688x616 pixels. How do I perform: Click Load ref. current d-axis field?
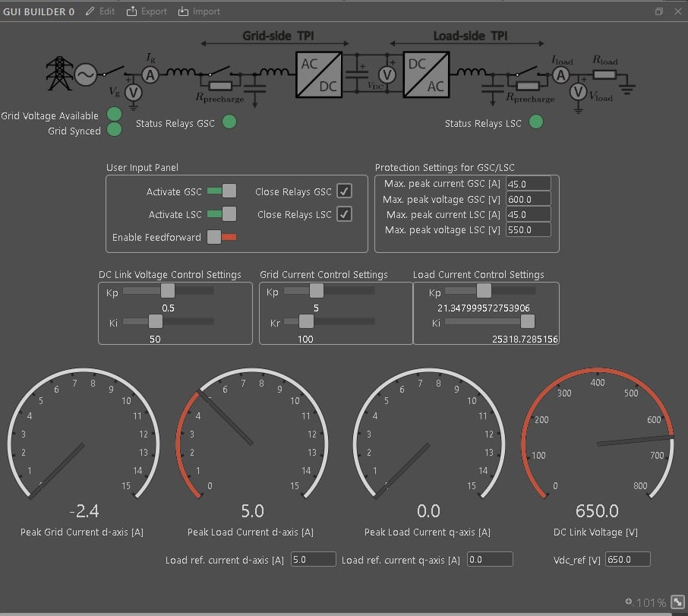(313, 560)
